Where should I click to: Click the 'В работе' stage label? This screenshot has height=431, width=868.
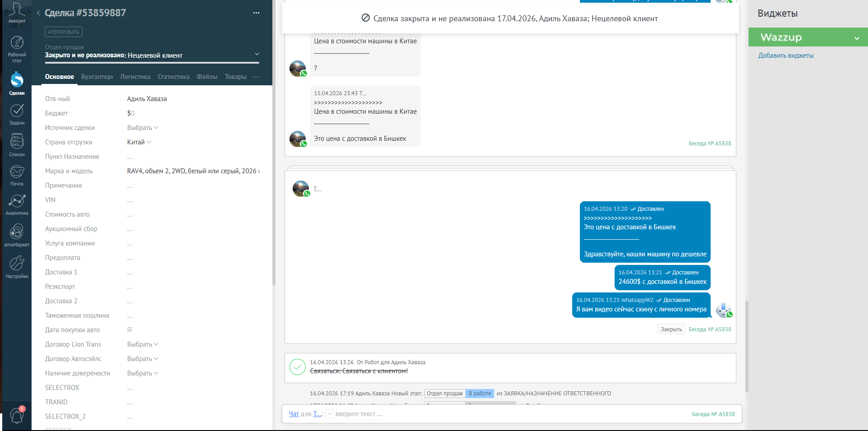480,394
